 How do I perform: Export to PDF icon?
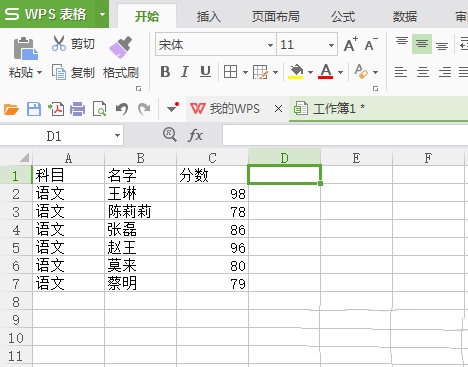pyautogui.click(x=56, y=109)
